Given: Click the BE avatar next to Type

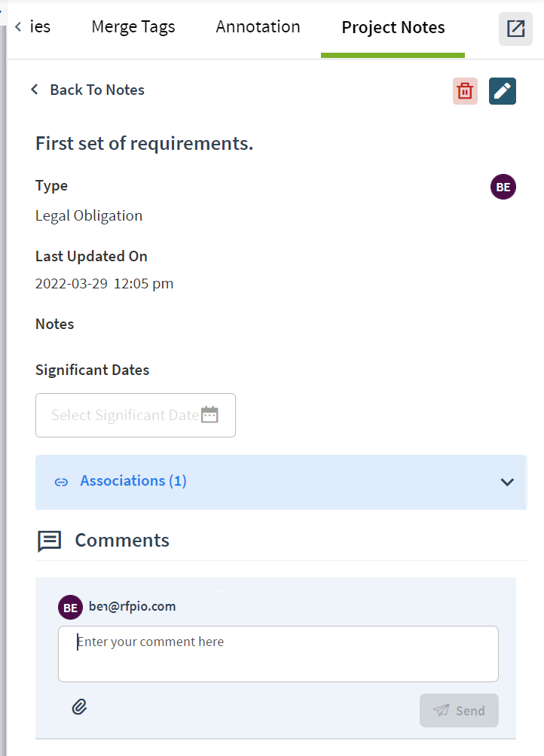Looking at the screenshot, I should [x=503, y=187].
